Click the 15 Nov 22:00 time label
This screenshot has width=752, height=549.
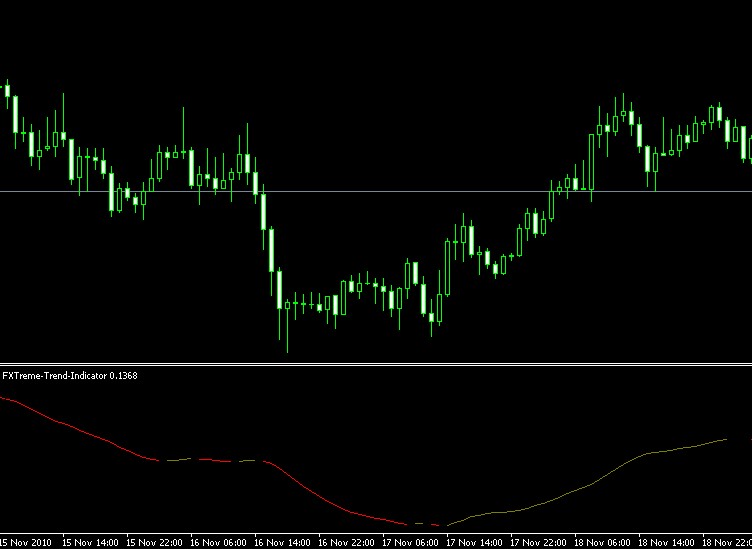point(154,543)
